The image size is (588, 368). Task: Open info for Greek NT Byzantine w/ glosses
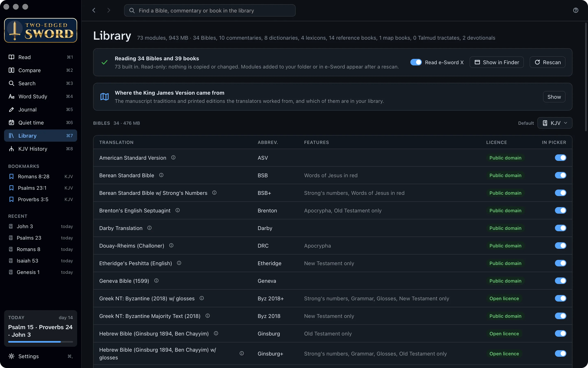click(202, 298)
